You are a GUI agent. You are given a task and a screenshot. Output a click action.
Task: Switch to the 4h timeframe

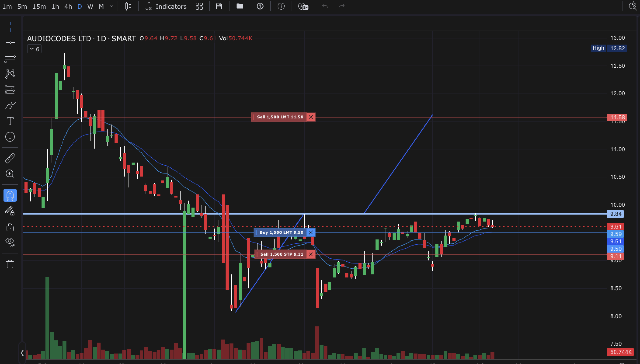coord(68,7)
